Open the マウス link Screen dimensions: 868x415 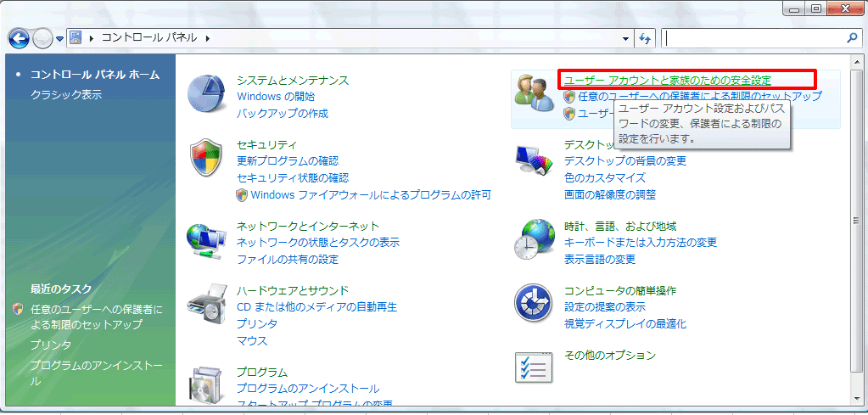[x=252, y=341]
